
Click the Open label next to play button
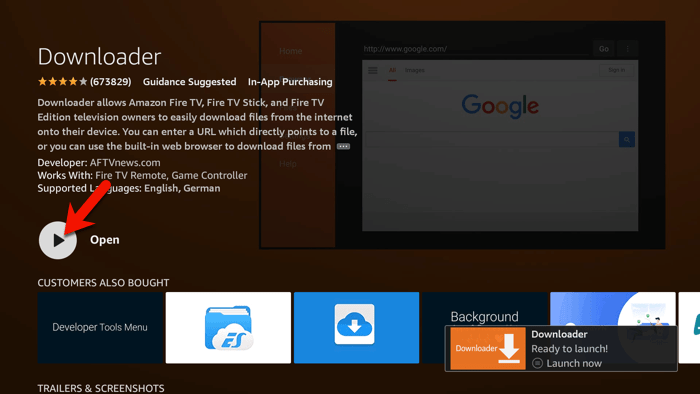click(x=104, y=240)
